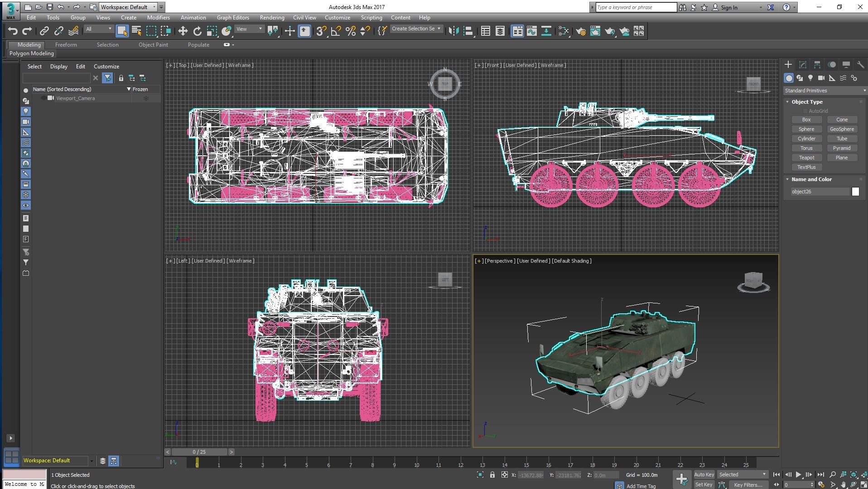Open the reference coordinate View dropdown
The image size is (868, 489).
(249, 29)
